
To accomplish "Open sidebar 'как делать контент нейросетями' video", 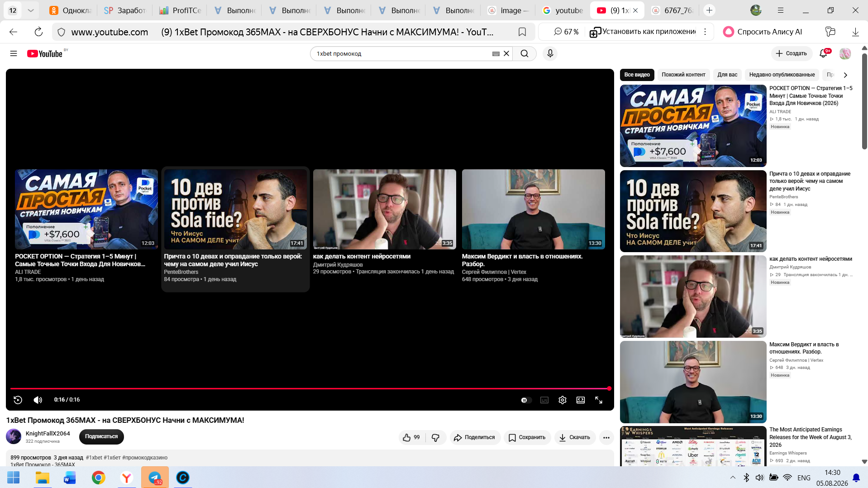I will point(693,297).
